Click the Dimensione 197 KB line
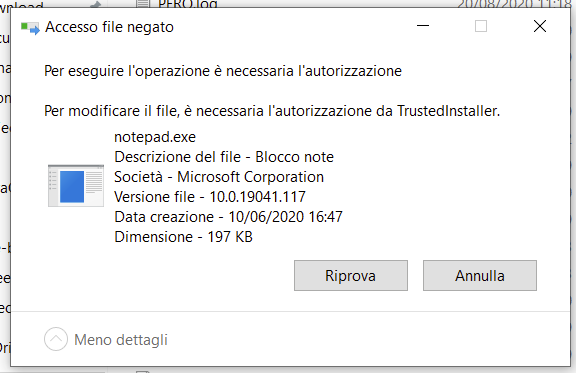The height and width of the screenshot is (373, 576). point(183,237)
